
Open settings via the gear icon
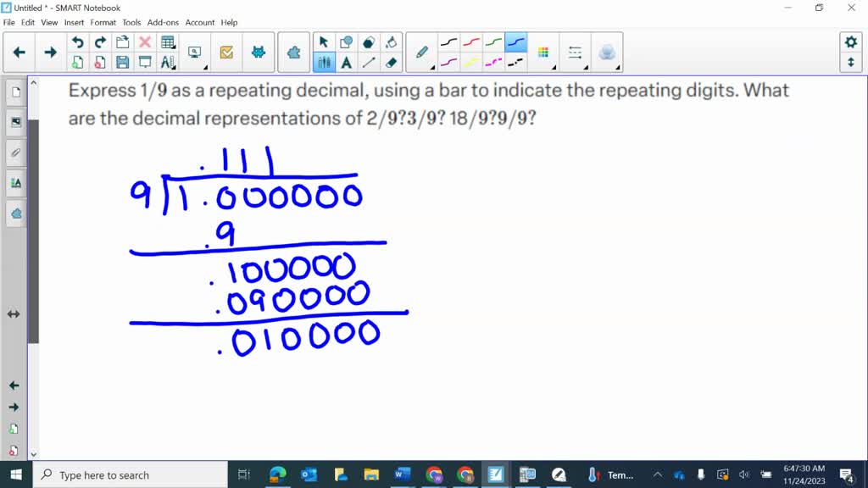point(852,41)
